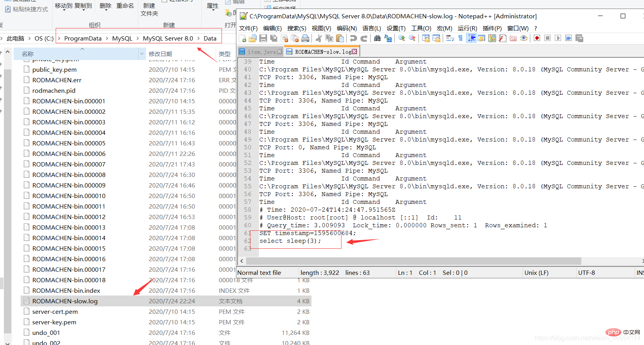Viewport: 644px width, 345px height.
Task: Click the Undo arrow icon
Action: [x=353, y=38]
